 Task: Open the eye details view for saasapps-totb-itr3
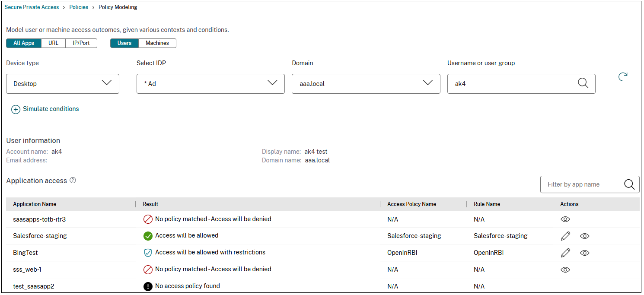565,219
